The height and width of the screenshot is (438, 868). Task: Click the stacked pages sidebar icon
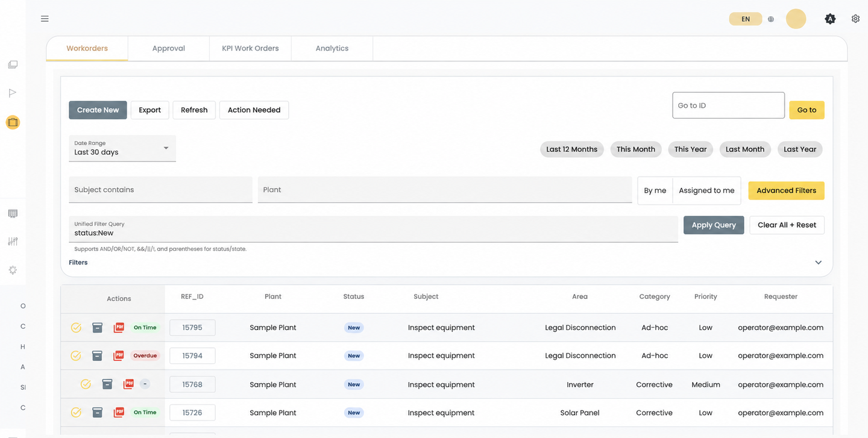point(13,64)
